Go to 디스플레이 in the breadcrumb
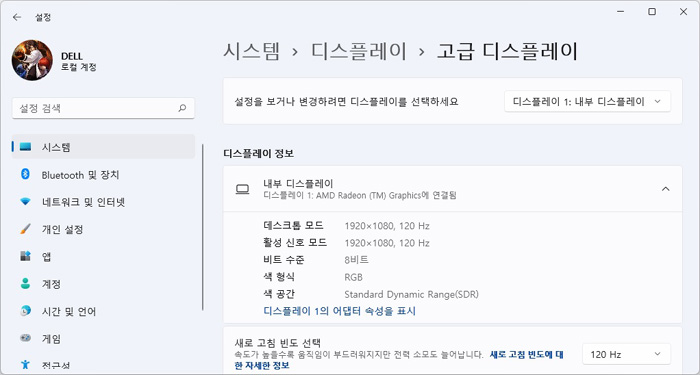 pyautogui.click(x=359, y=51)
